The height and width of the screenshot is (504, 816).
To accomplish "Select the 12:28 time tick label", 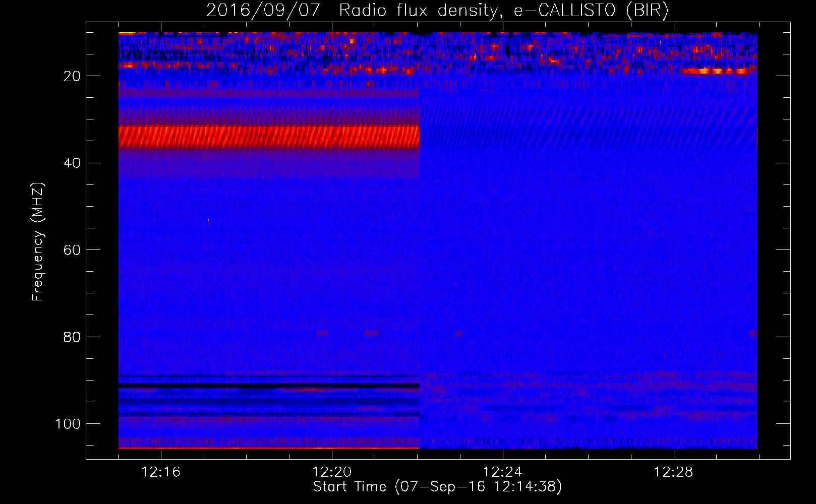I will [674, 472].
